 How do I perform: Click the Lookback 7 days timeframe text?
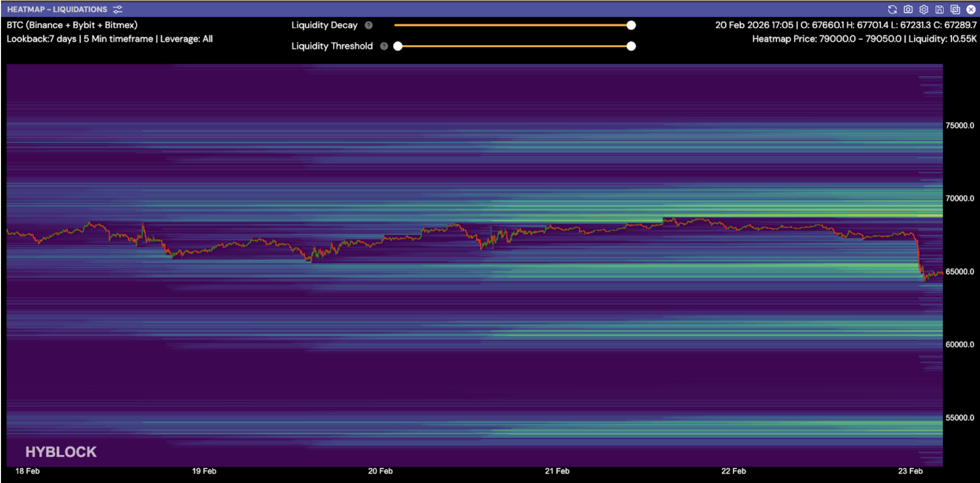[x=110, y=39]
